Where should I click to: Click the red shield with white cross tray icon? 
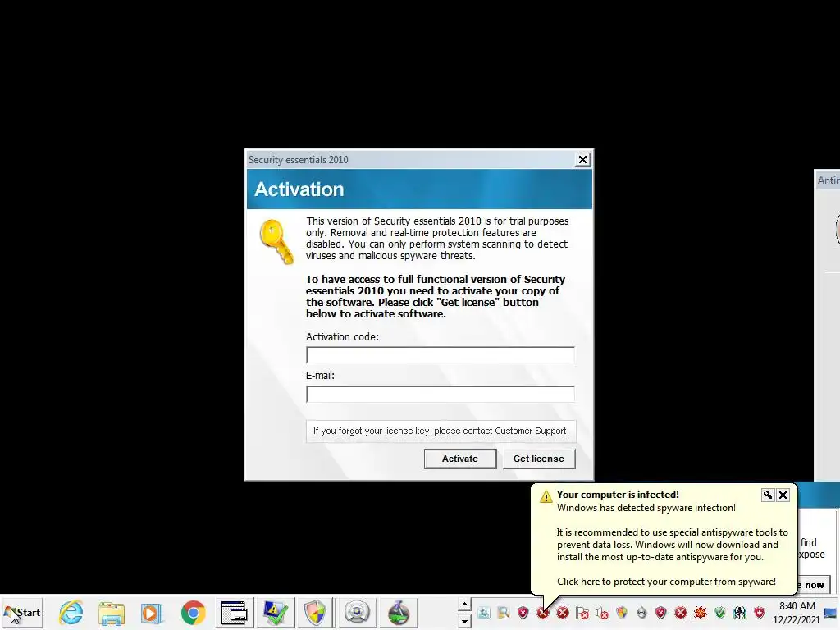pyautogui.click(x=759, y=612)
